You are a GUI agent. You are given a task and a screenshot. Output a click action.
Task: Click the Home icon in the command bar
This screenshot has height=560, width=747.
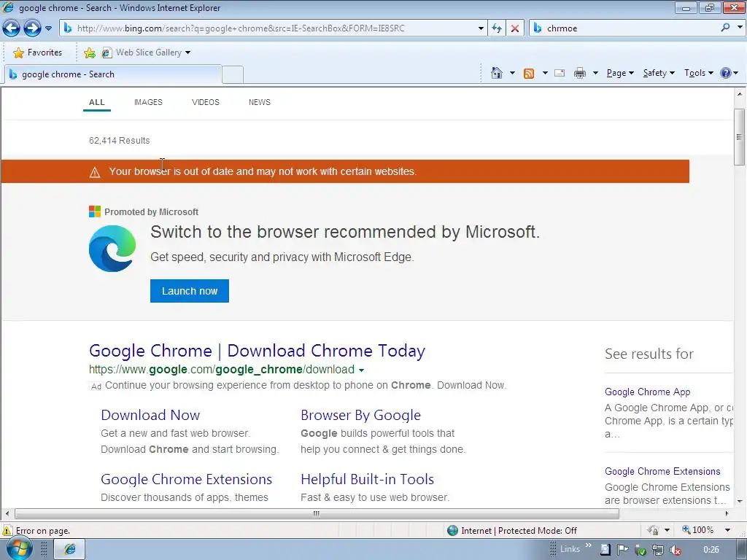[496, 73]
